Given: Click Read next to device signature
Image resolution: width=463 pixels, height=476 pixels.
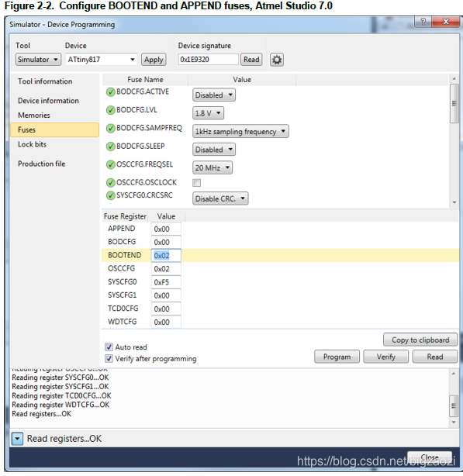Looking at the screenshot, I should point(251,60).
